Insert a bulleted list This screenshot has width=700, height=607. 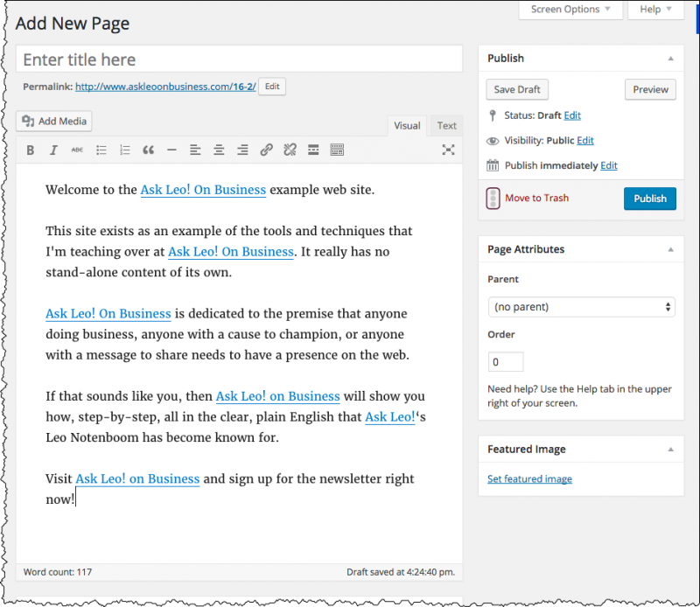pyautogui.click(x=101, y=150)
